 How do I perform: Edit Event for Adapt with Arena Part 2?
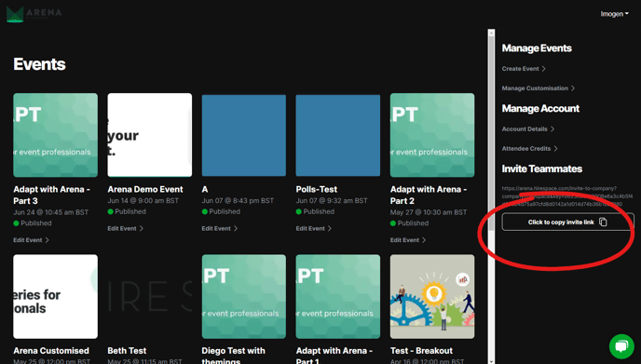(x=408, y=240)
